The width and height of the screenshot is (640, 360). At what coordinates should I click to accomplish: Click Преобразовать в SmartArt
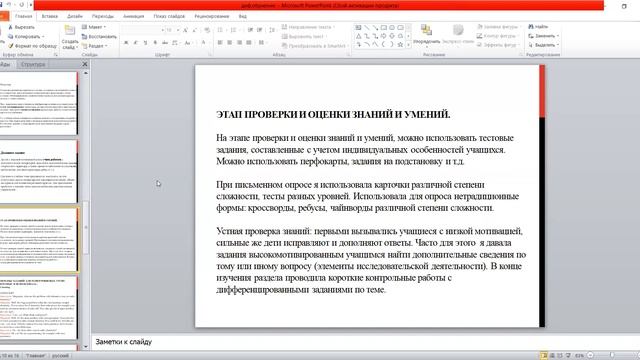(x=315, y=46)
